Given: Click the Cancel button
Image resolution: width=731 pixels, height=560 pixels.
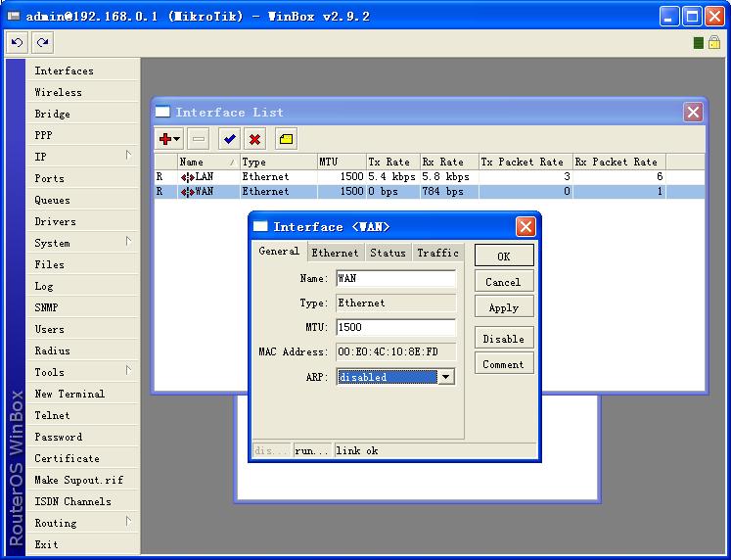Looking at the screenshot, I should coord(504,282).
